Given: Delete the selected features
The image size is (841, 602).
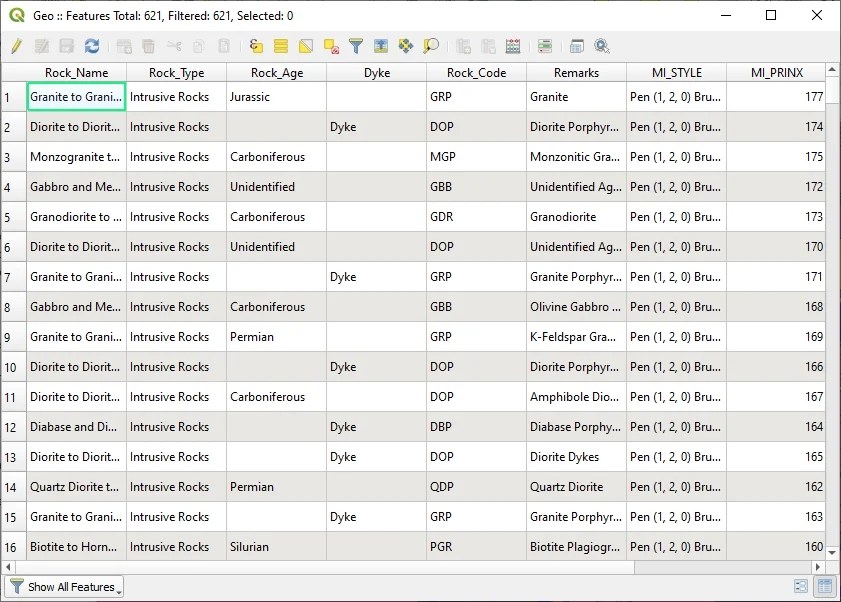Looking at the screenshot, I should coord(148,46).
